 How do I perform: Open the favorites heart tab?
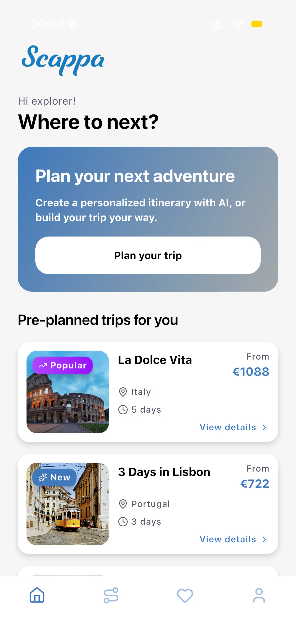[x=185, y=595]
